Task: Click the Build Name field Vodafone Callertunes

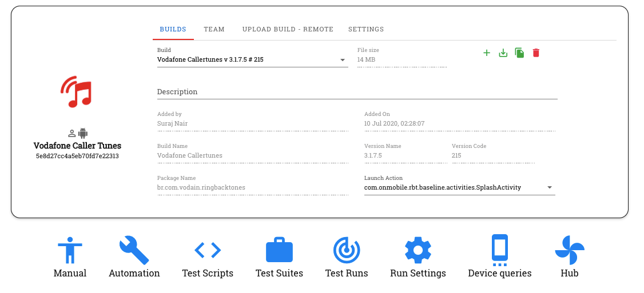Action: (253, 155)
